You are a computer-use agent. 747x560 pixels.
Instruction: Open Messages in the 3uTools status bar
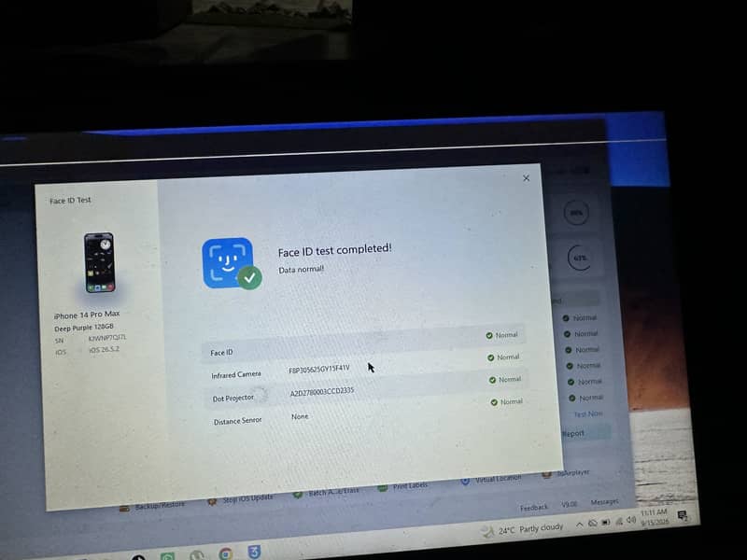click(x=604, y=502)
